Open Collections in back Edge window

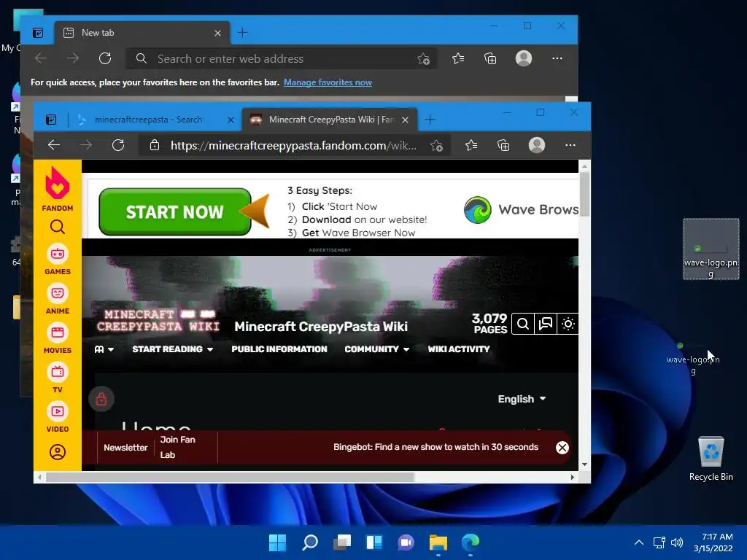tap(490, 58)
